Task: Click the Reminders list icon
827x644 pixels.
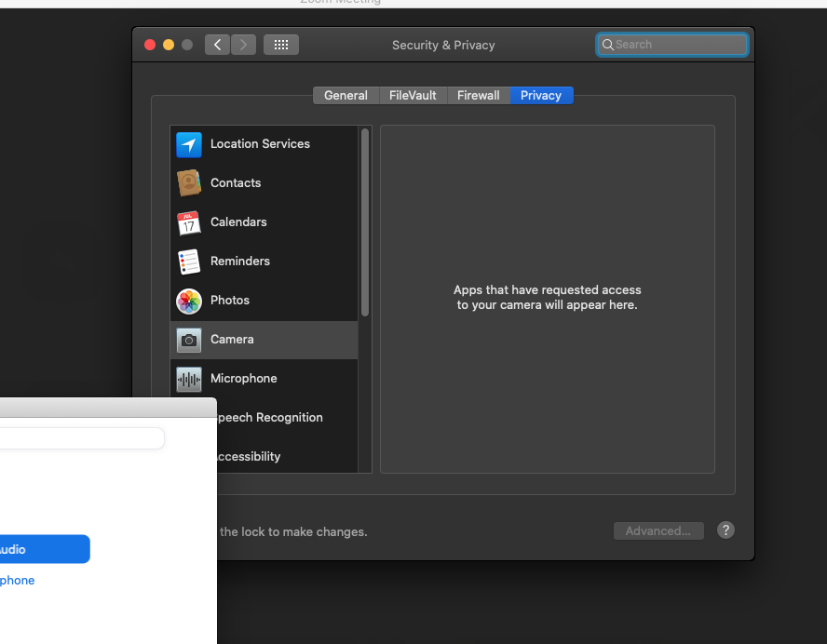Action: [189, 262]
